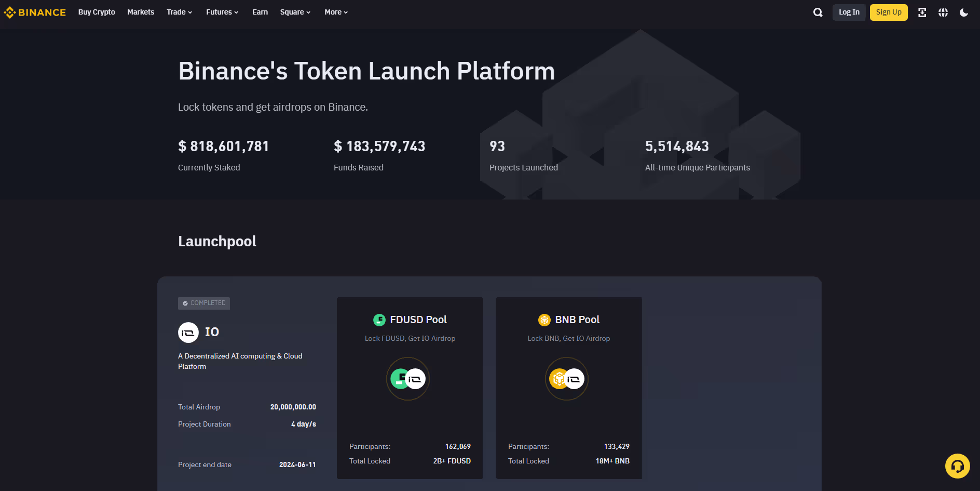This screenshot has width=980, height=491.
Task: Click FDUSD Pool participants count 162,069
Action: [458, 446]
